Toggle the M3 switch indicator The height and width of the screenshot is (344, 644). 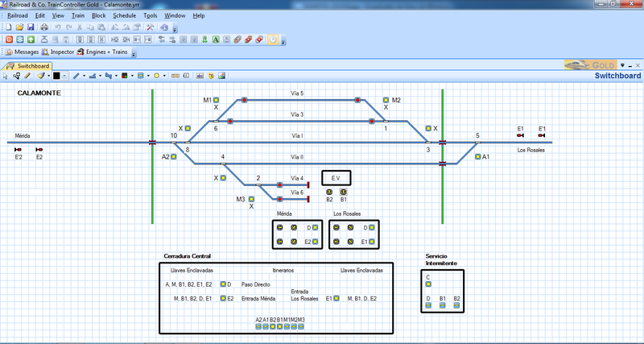click(x=251, y=199)
